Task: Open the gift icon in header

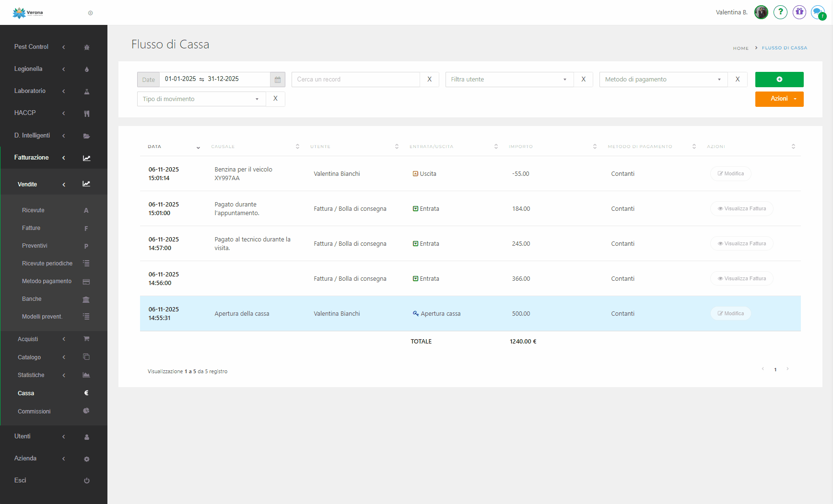Action: [x=799, y=12]
